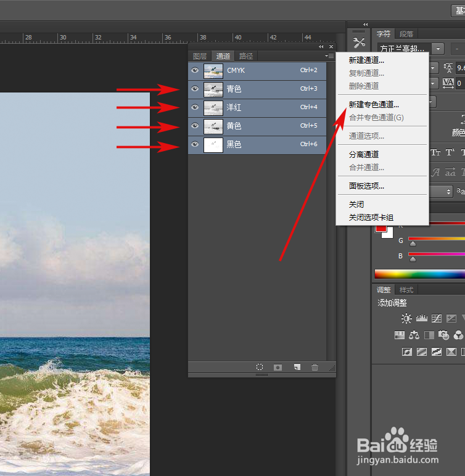This screenshot has height=476, width=465.
Task: Switch to the 段落 tab
Action: (x=406, y=34)
